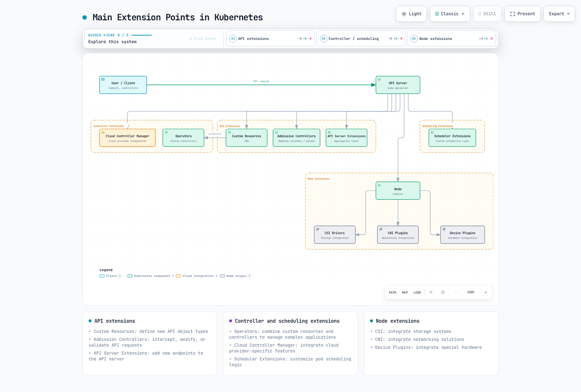Click the API request edge label
The image size is (581, 392).
[x=261, y=81]
